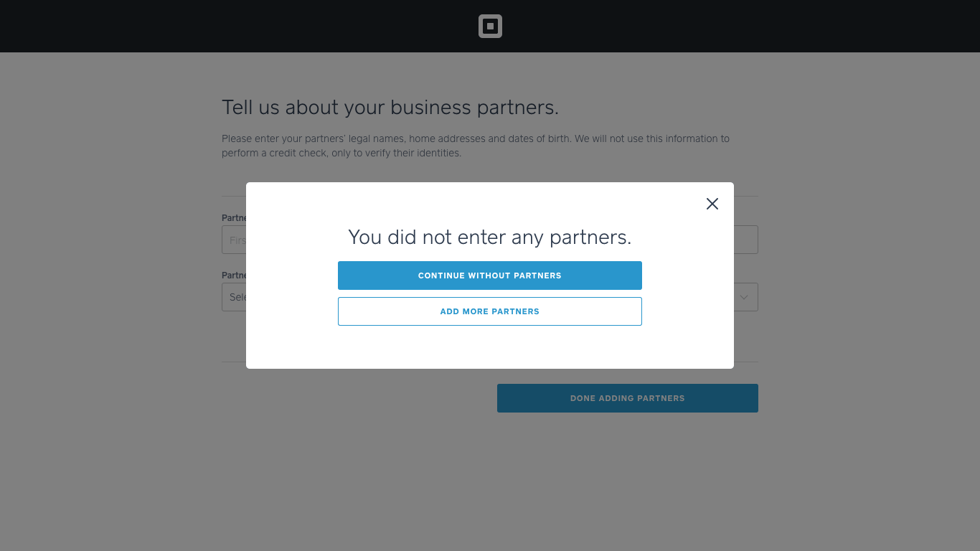Click blank dialog area below Add More Partners
The height and width of the screenshot is (551, 980).
489,347
